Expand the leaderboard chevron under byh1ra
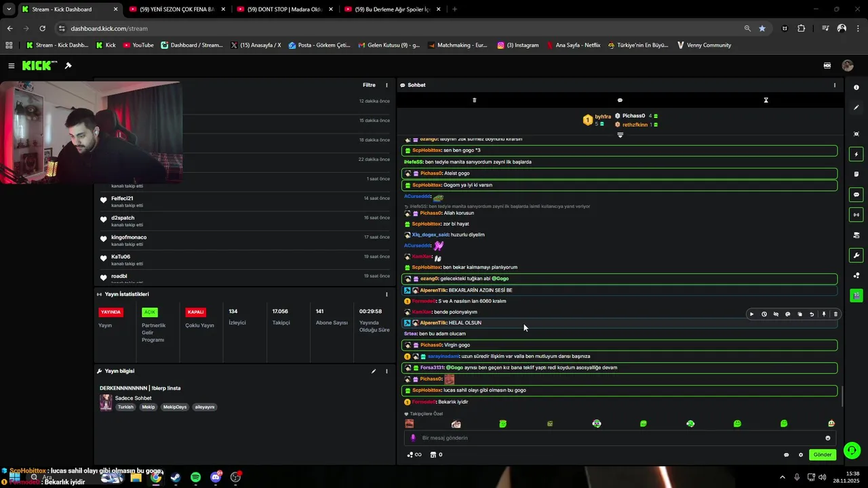The image size is (868, 488). pos(620,135)
